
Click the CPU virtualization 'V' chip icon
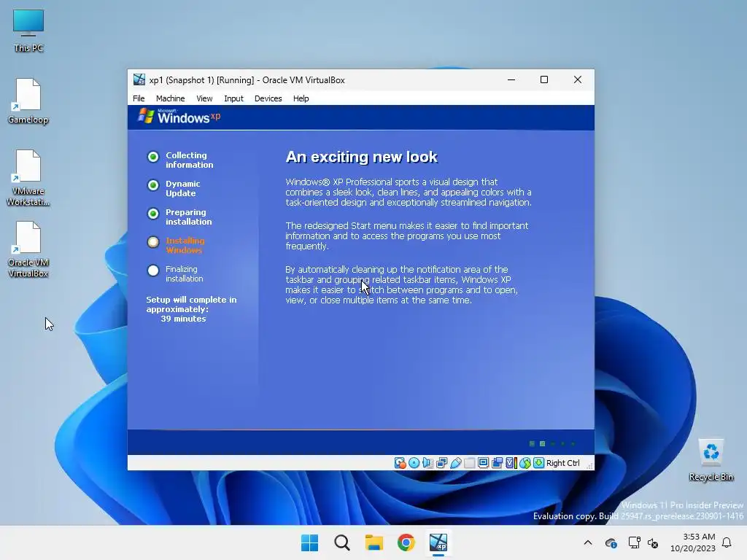511,463
